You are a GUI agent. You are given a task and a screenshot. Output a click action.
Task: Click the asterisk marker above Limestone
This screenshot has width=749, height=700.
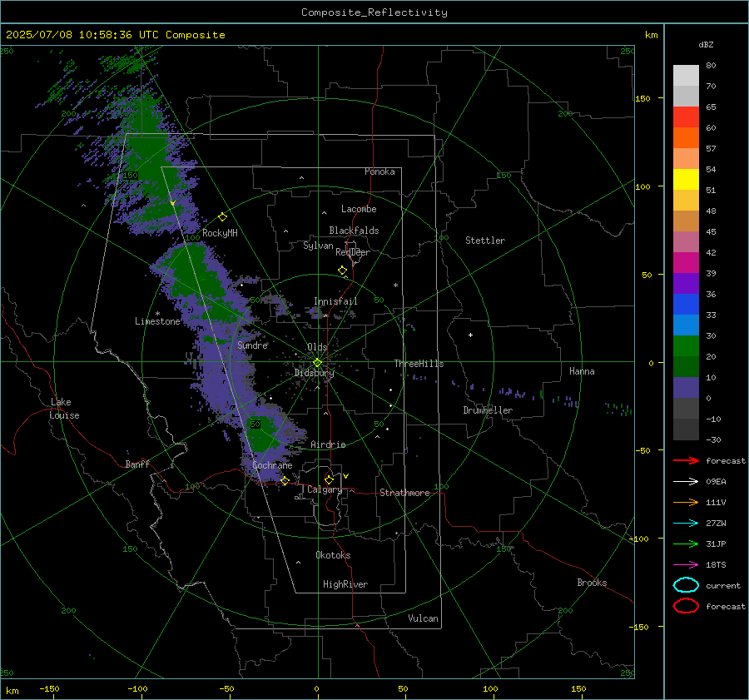[x=157, y=314]
